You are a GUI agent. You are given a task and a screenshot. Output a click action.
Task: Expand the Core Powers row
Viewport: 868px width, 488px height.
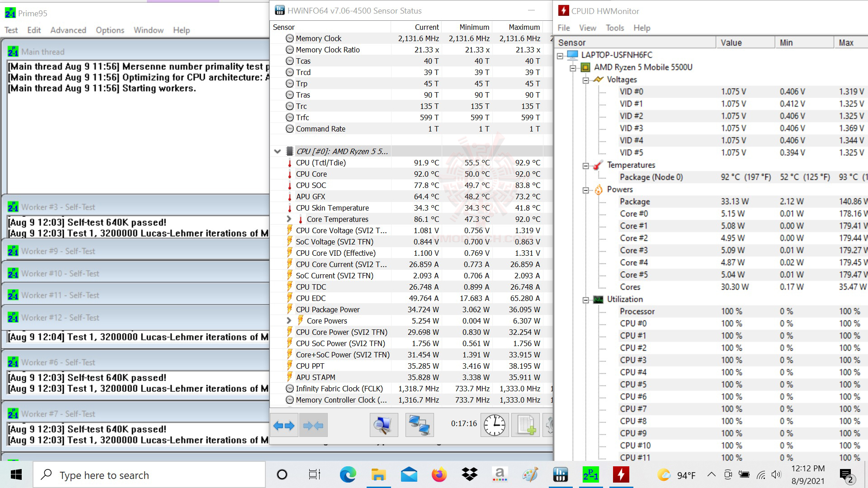pos(289,321)
